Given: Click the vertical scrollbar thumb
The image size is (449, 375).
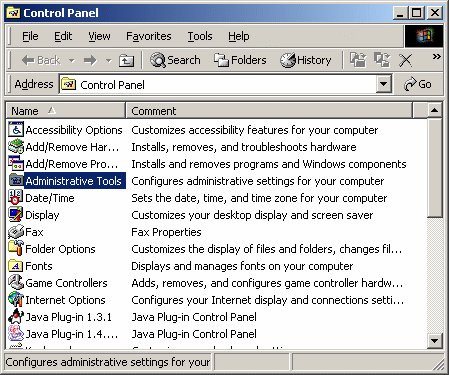Looking at the screenshot, I should click(434, 168).
